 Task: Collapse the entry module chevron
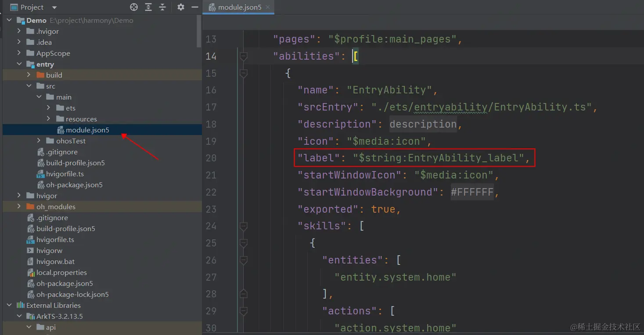19,64
